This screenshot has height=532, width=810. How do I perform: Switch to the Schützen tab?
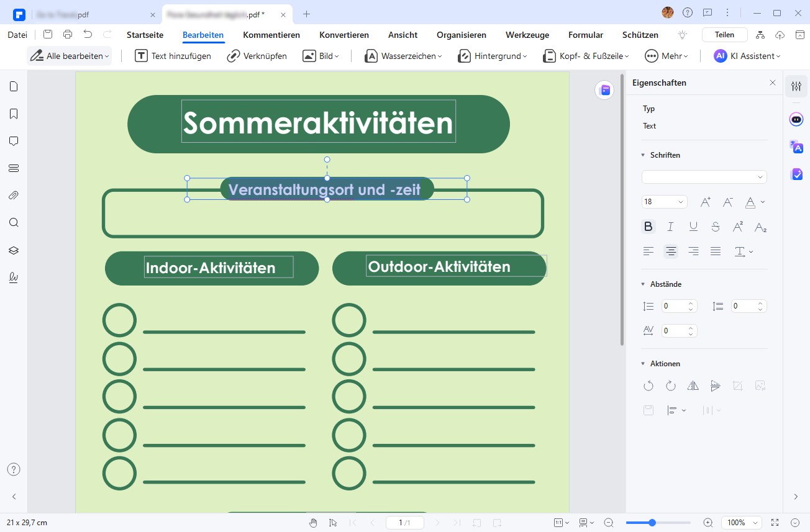point(640,35)
